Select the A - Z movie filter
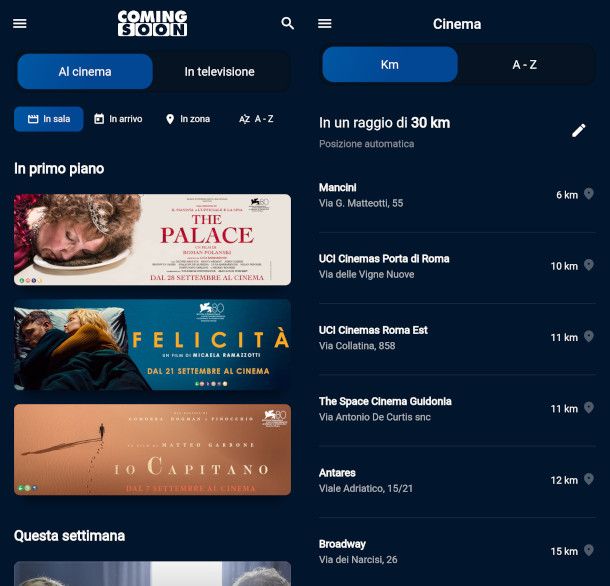This screenshot has height=586, width=610. [x=256, y=119]
